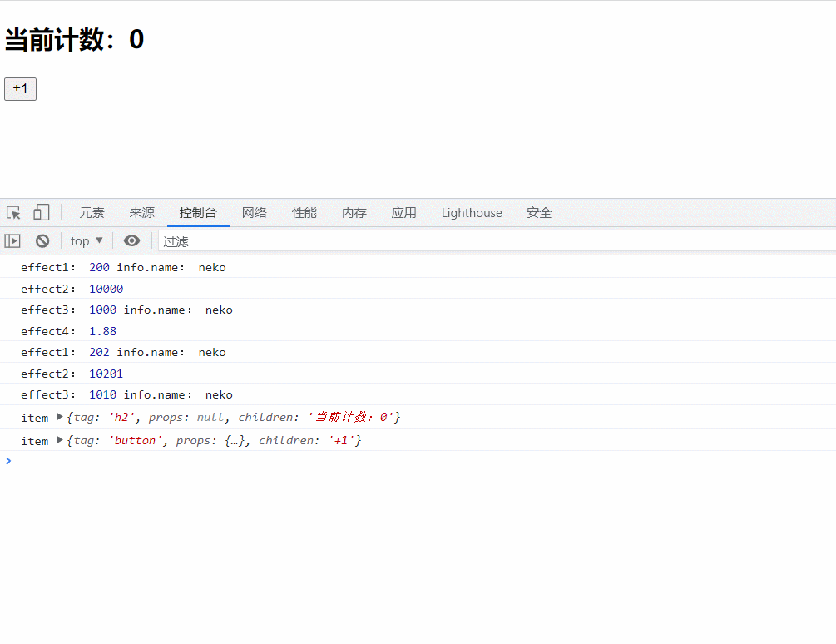Expand the h2 tag object entry
Image resolution: width=836 pixels, height=644 pixels.
tap(60, 417)
